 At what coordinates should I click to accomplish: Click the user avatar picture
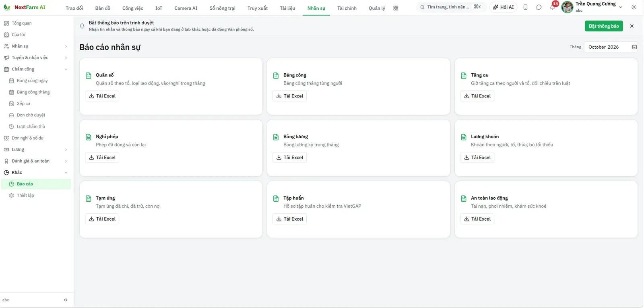567,7
